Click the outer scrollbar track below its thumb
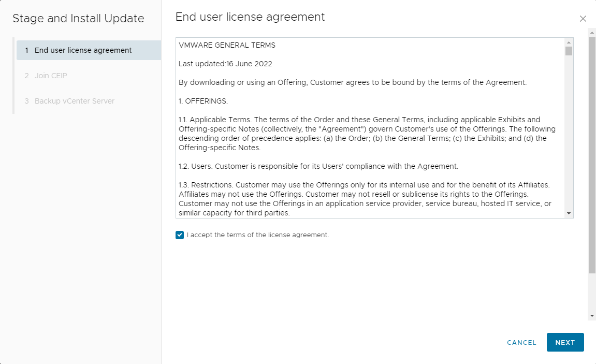This screenshot has height=364, width=596. pos(592,293)
